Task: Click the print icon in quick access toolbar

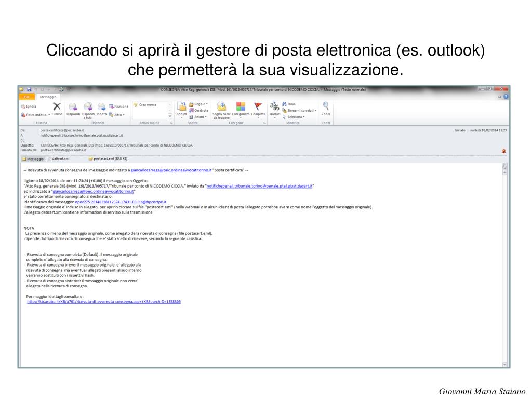Action: tap(61, 89)
